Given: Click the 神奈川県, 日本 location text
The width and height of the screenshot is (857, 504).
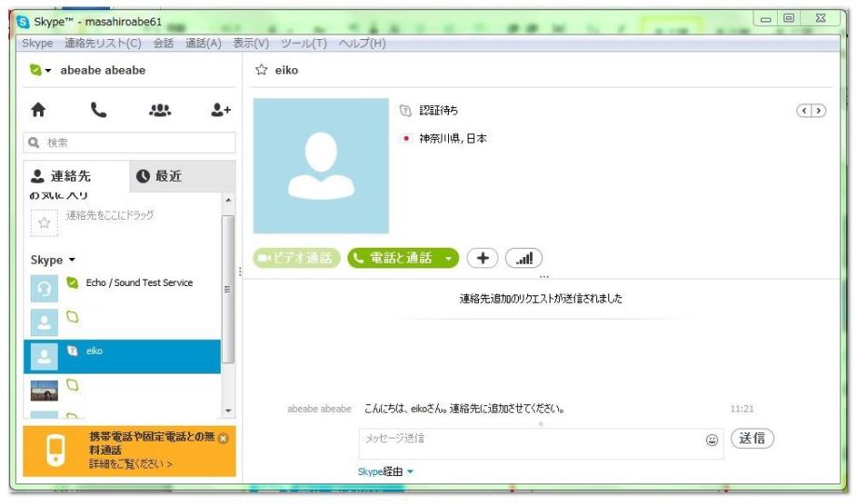Looking at the screenshot, I should (453, 138).
